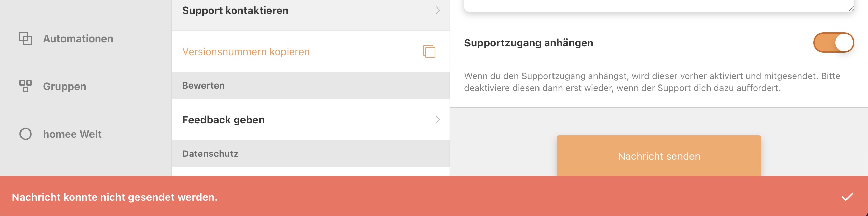Click the Gruppen three-squares icon
This screenshot has height=216, width=868.
pyautogui.click(x=26, y=86)
